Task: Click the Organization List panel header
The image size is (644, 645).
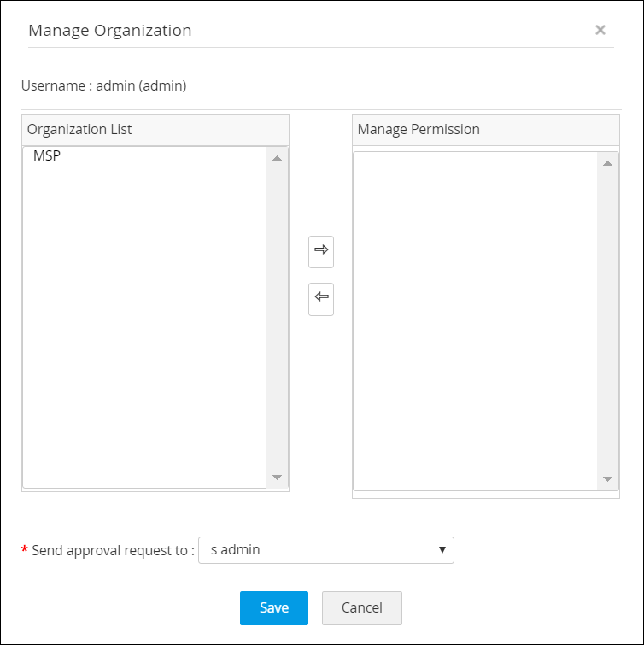Action: tap(155, 130)
